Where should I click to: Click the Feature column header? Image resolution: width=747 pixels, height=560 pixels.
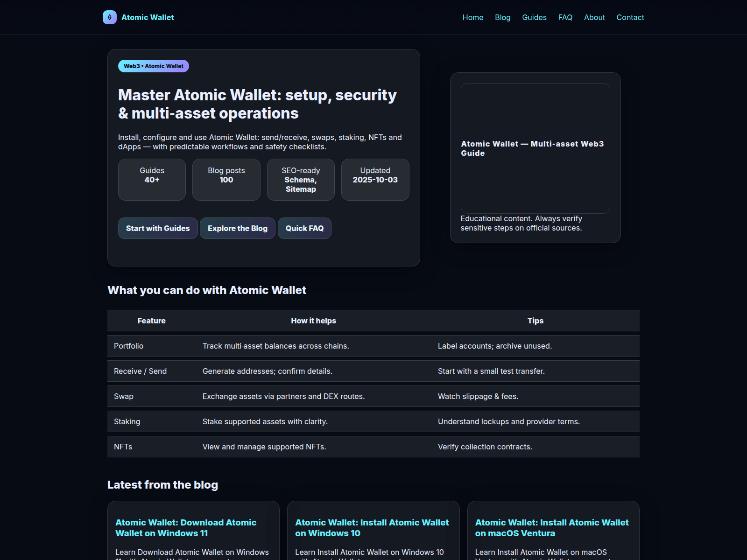[x=152, y=321]
